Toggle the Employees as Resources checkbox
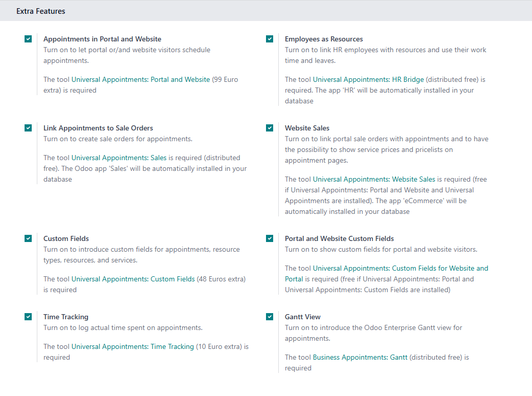532x396 pixels. point(270,39)
